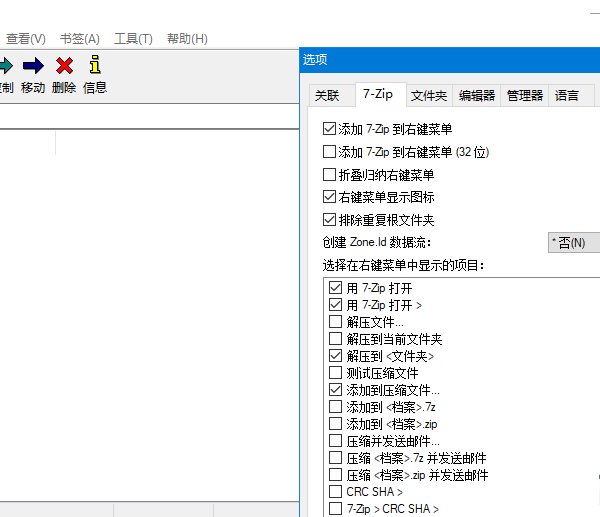Toggle 折叠归纳右键菜单 checkbox
The height and width of the screenshot is (517, 600).
(x=330, y=175)
